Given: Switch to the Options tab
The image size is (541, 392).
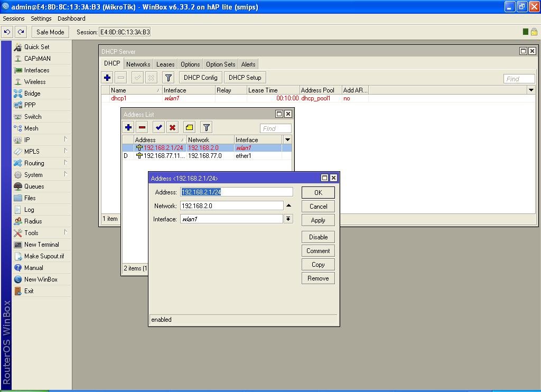Looking at the screenshot, I should [x=190, y=64].
